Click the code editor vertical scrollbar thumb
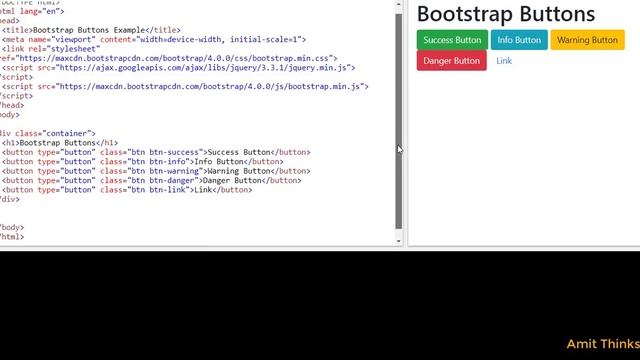This screenshot has height=360, width=640. (399, 121)
